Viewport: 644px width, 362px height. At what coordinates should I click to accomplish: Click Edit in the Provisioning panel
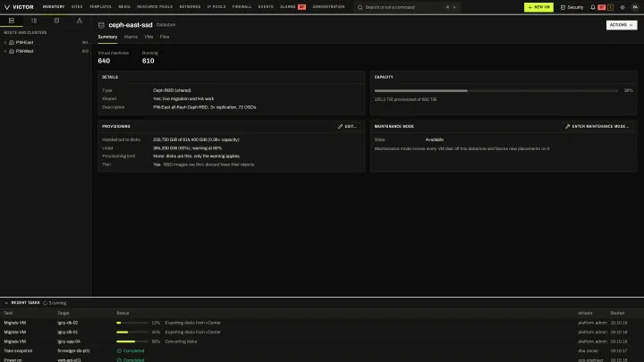click(x=347, y=126)
